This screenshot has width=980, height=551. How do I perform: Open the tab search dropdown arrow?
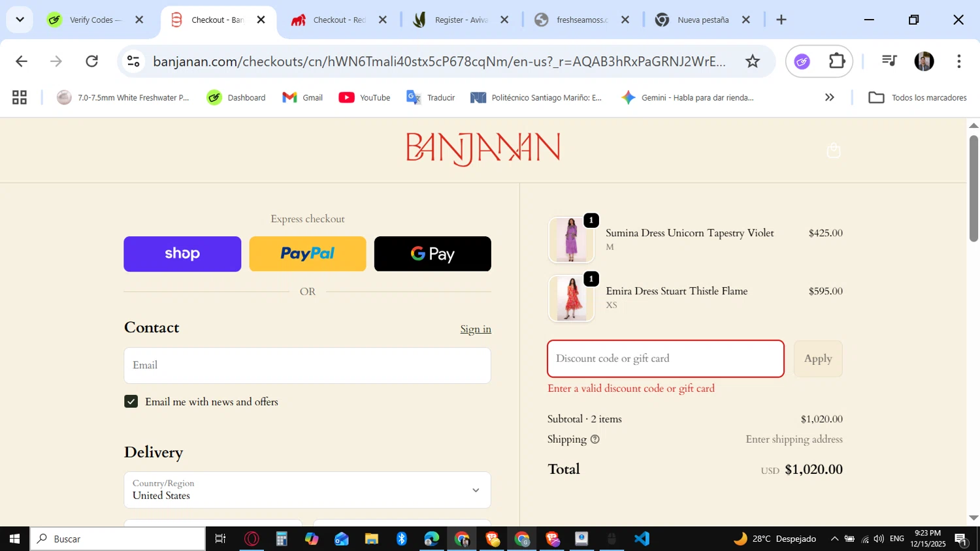tap(20, 20)
